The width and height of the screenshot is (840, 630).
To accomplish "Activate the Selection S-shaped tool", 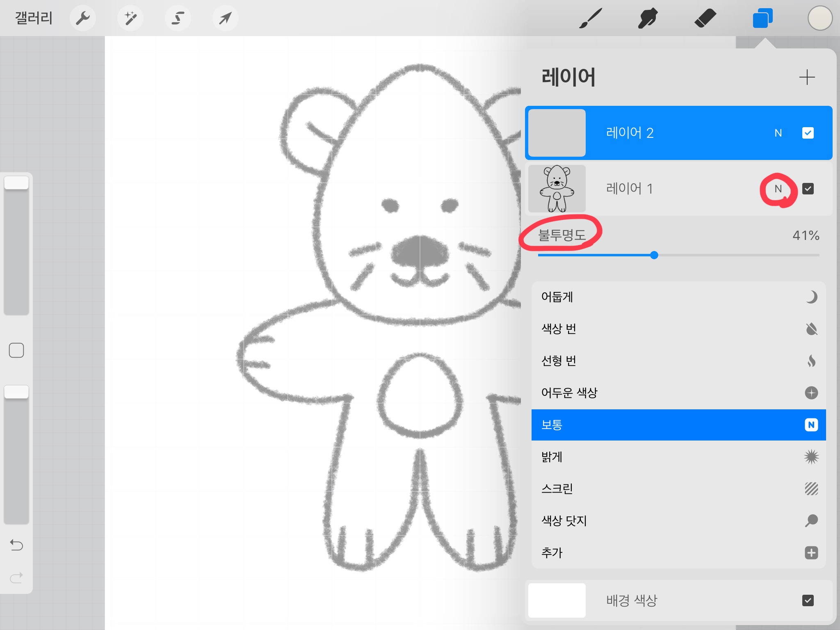I will (x=178, y=18).
